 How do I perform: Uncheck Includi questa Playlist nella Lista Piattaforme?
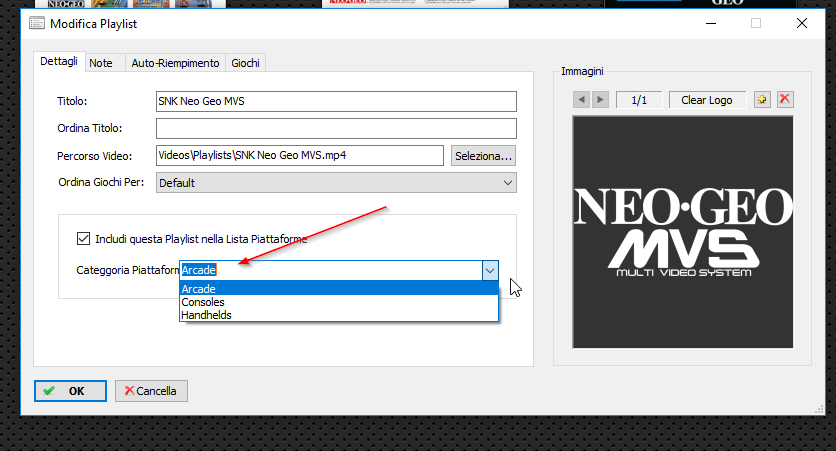83,238
